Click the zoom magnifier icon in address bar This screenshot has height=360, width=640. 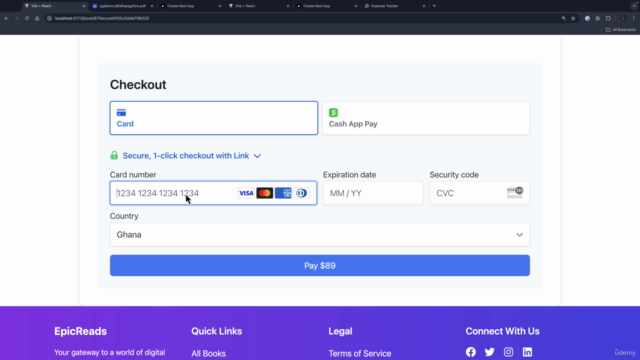click(564, 18)
